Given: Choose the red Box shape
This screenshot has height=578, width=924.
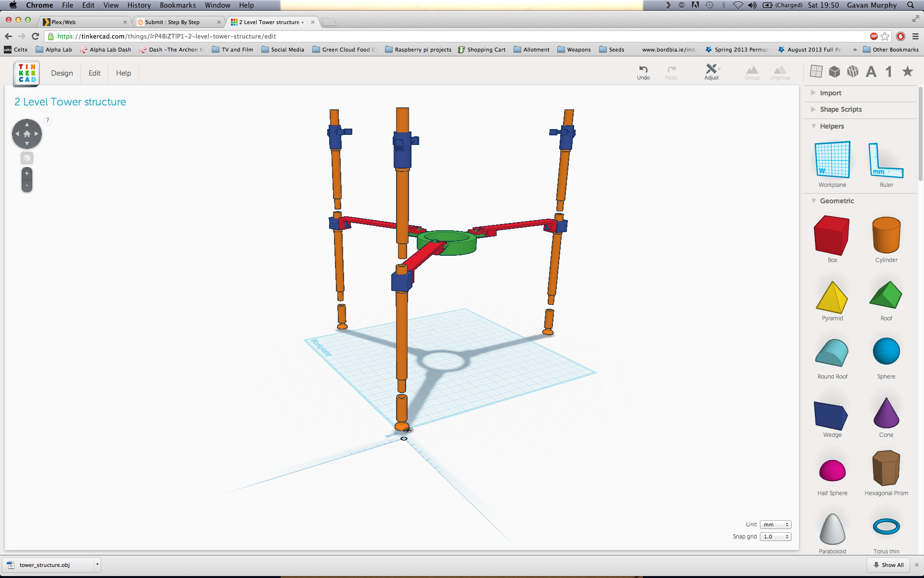Looking at the screenshot, I should [x=832, y=235].
